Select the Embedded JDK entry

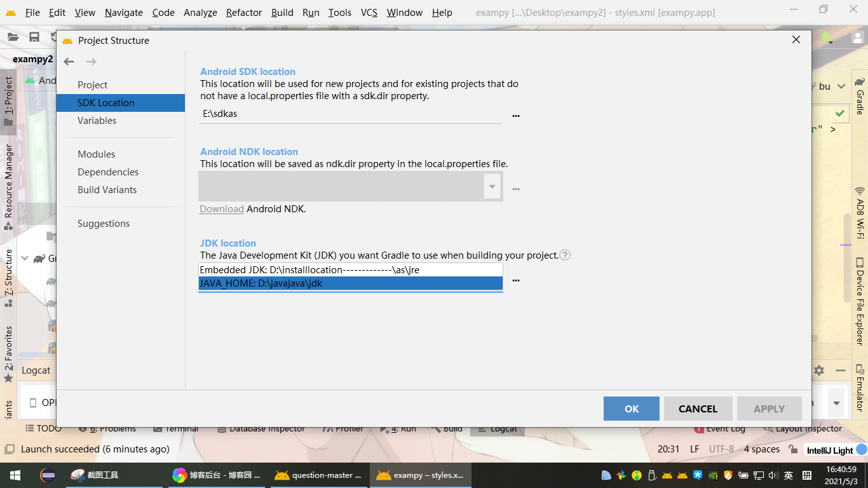tap(351, 270)
